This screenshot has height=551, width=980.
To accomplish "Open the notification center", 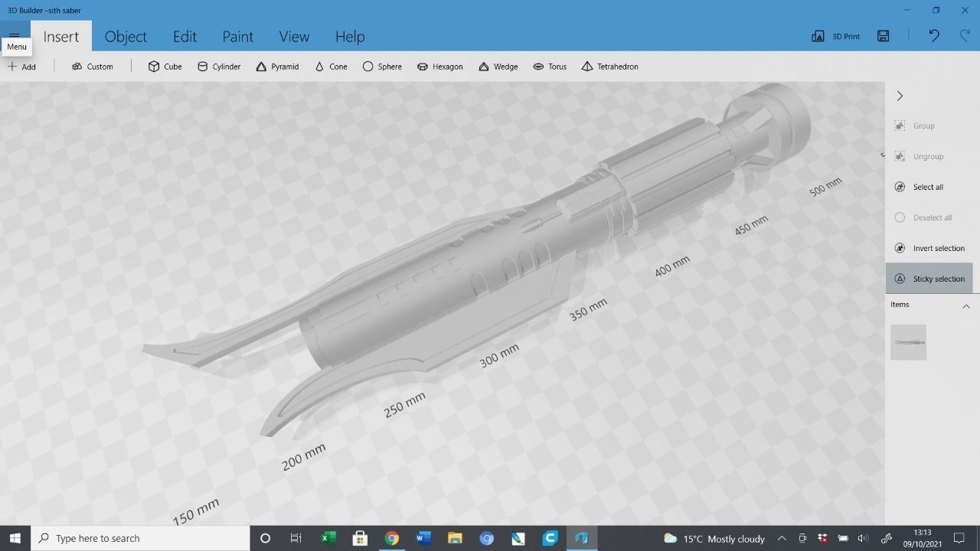I will coord(959,539).
